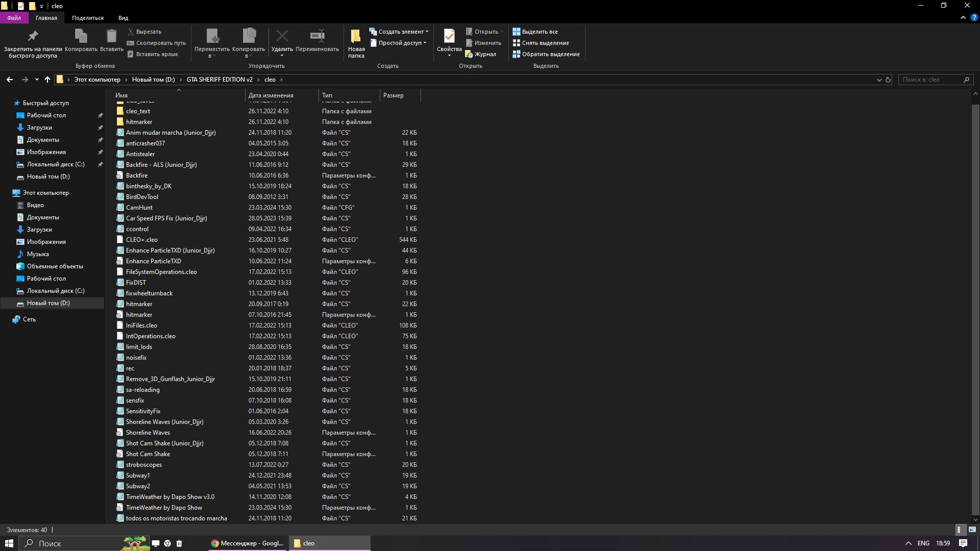Expand Easy access (Простой доступ) dropdown
Viewport: 980px width, 551px height.
pyautogui.click(x=398, y=43)
